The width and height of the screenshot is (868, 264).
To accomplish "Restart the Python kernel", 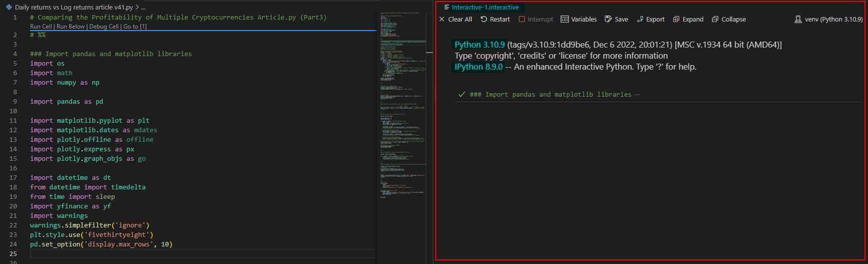I will click(x=495, y=20).
